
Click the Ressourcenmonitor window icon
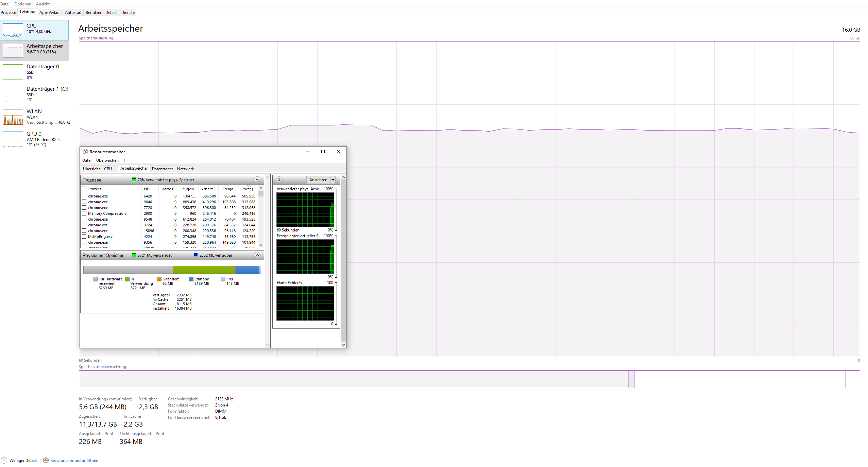[85, 152]
